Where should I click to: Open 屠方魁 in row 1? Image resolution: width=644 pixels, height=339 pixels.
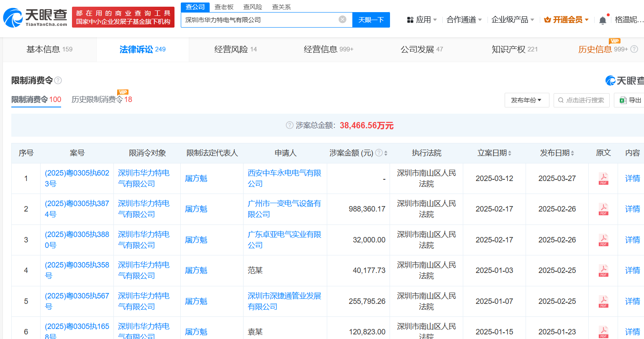[196, 178]
